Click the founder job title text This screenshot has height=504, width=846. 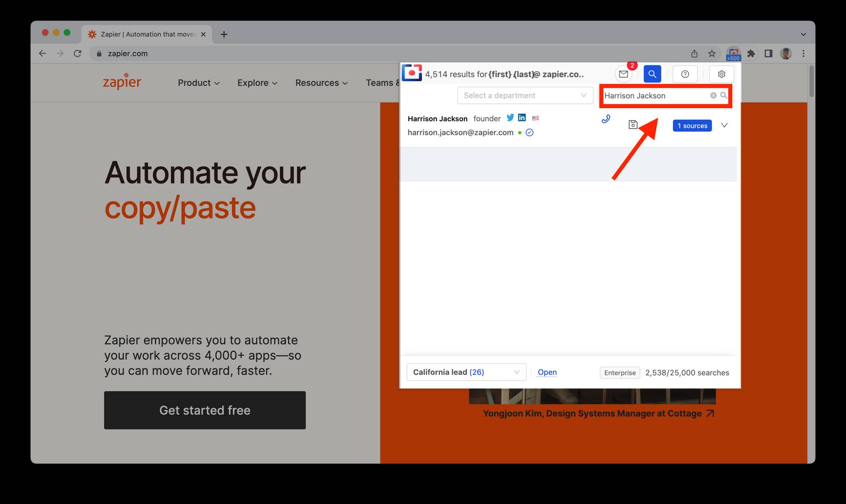[487, 118]
